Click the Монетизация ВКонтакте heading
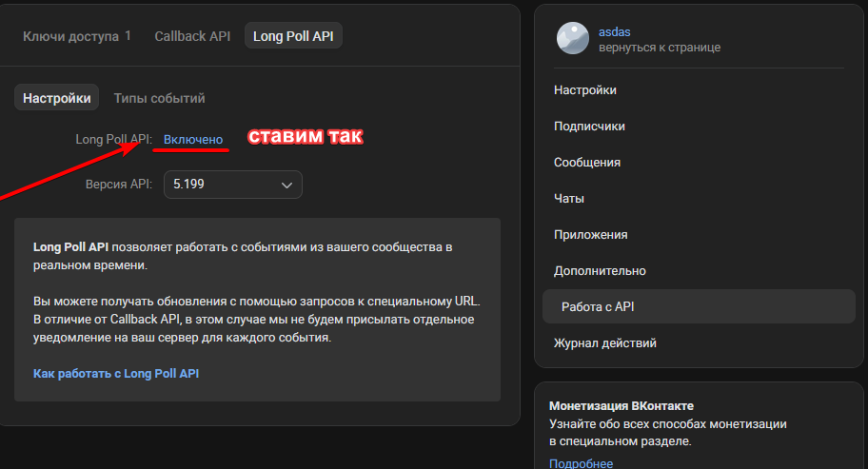The height and width of the screenshot is (469, 868). coord(621,406)
